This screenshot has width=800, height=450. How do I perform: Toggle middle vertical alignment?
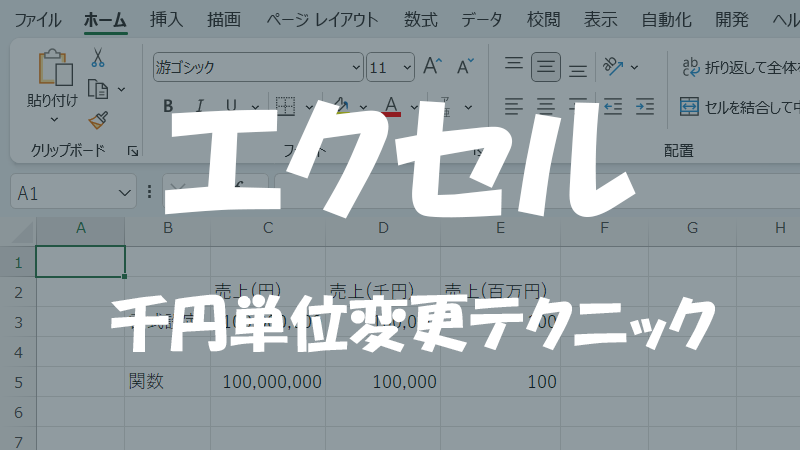coord(546,67)
